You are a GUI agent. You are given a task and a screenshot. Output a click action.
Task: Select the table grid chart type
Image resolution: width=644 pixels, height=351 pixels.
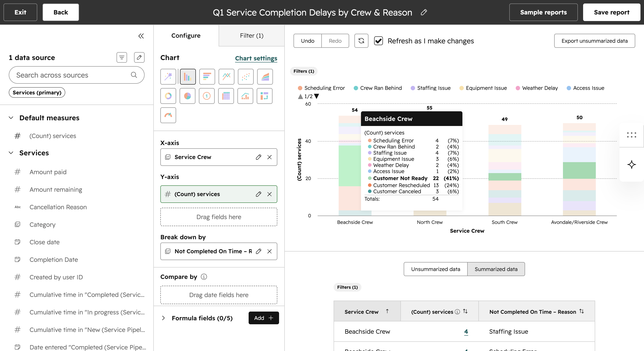226,96
